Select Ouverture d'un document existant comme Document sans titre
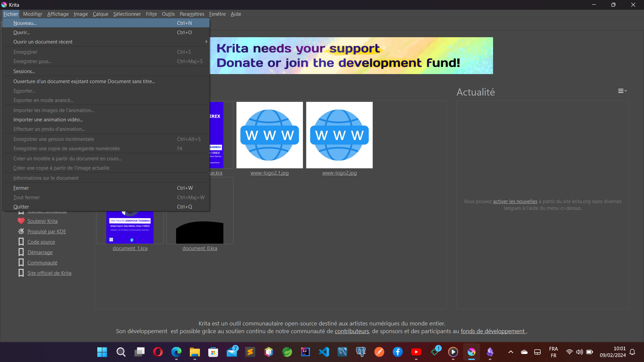This screenshot has width=644, height=362. (x=106, y=81)
